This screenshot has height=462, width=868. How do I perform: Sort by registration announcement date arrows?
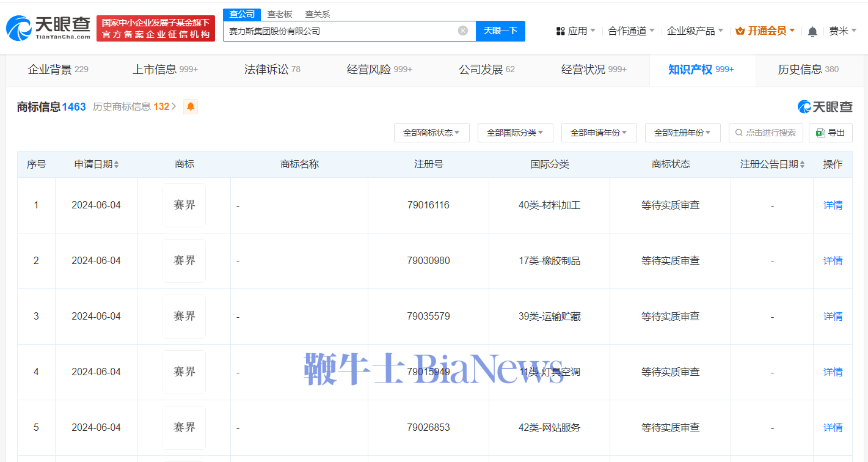(802, 164)
